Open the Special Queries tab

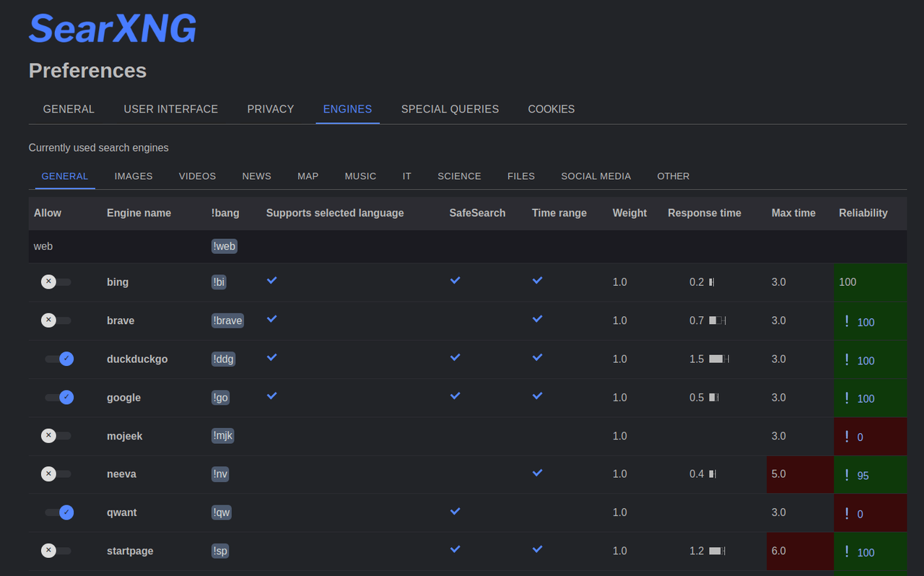click(450, 109)
